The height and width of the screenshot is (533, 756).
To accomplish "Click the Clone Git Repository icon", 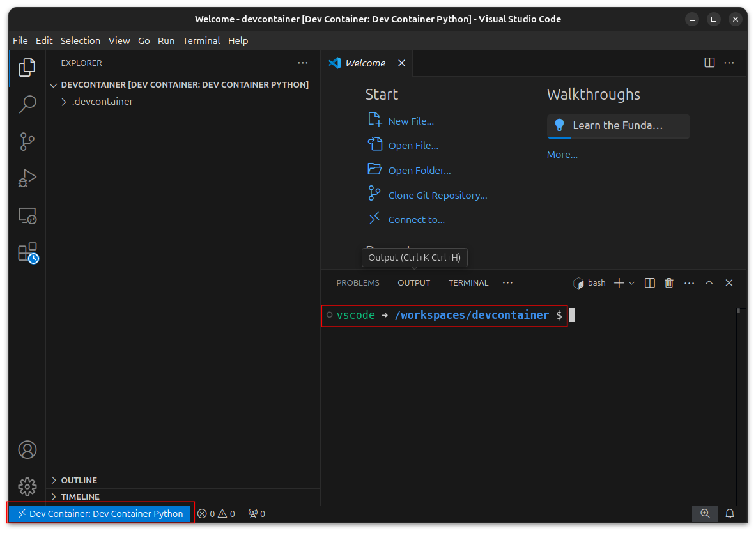I will point(374,194).
